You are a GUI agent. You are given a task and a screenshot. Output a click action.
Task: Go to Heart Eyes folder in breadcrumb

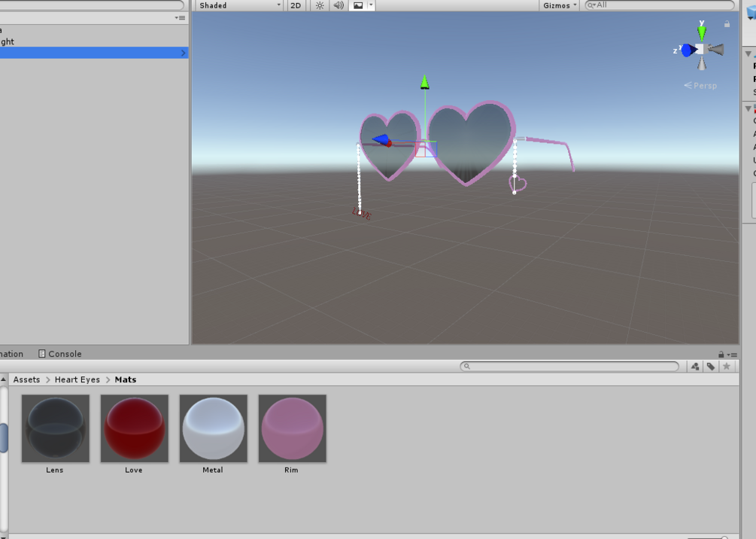pyautogui.click(x=77, y=379)
